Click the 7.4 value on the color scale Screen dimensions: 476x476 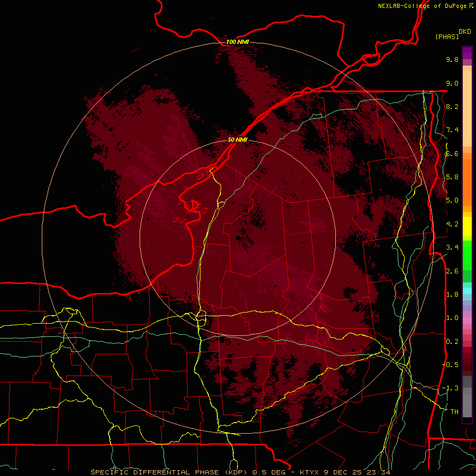pyautogui.click(x=452, y=130)
